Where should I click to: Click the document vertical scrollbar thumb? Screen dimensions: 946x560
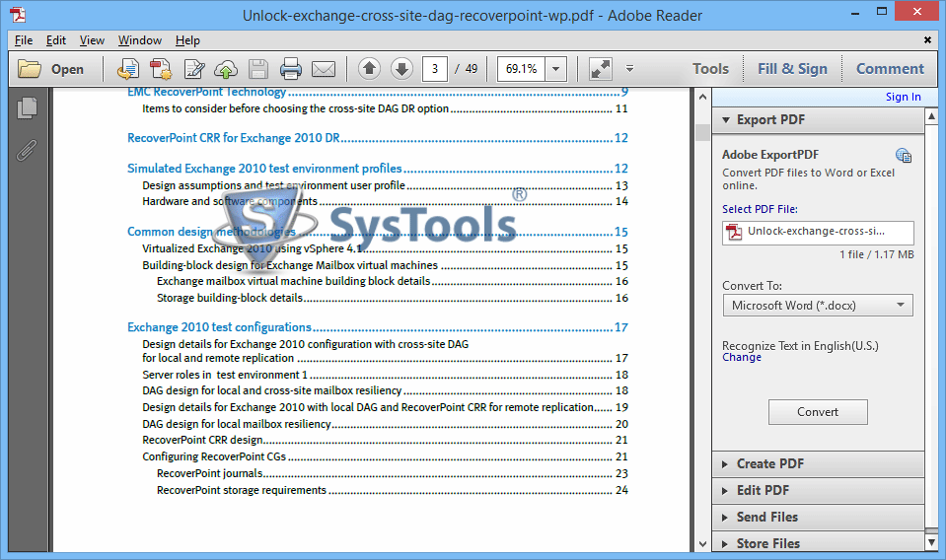point(702,132)
